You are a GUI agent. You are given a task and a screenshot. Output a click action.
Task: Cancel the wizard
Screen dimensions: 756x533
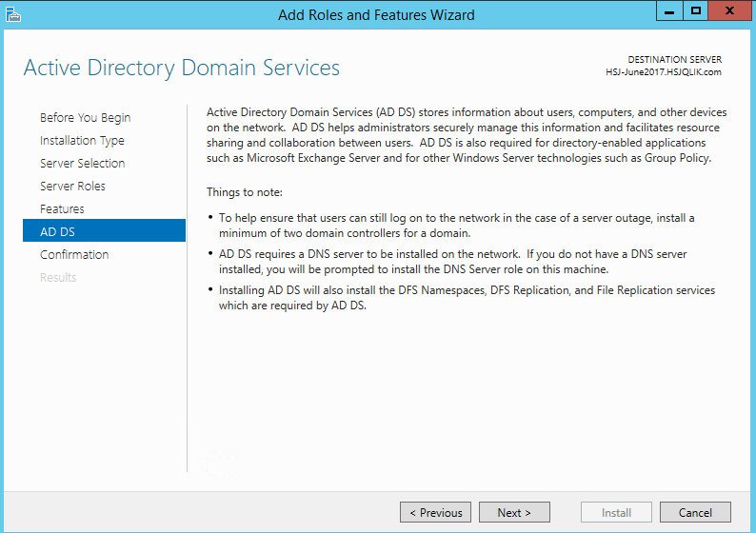click(x=695, y=512)
